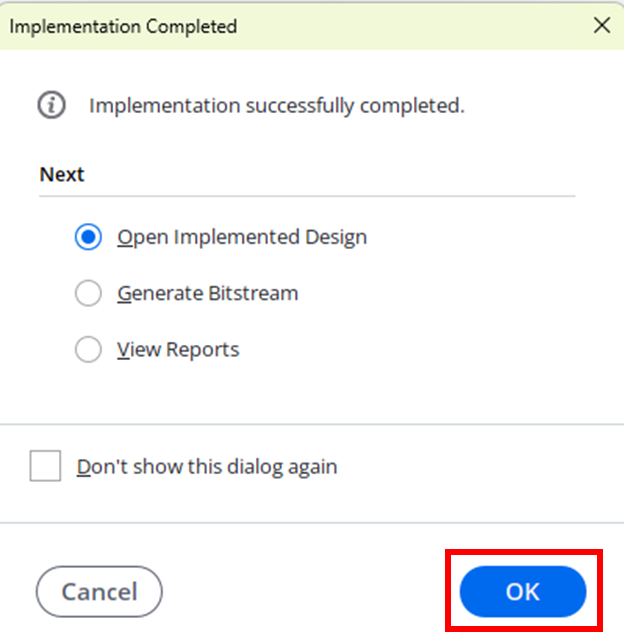Click the underlined G in Generate Bitstream
The image size is (624, 644).
(x=124, y=293)
